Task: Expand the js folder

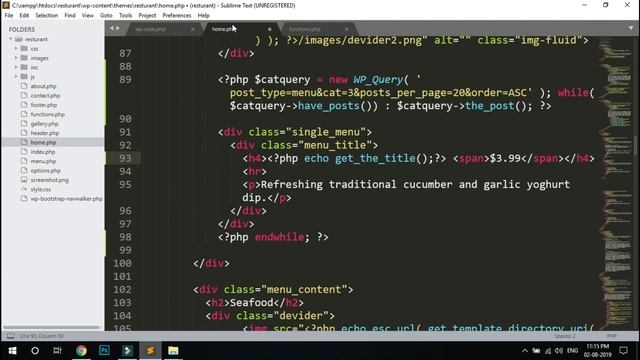Action: click(x=16, y=77)
